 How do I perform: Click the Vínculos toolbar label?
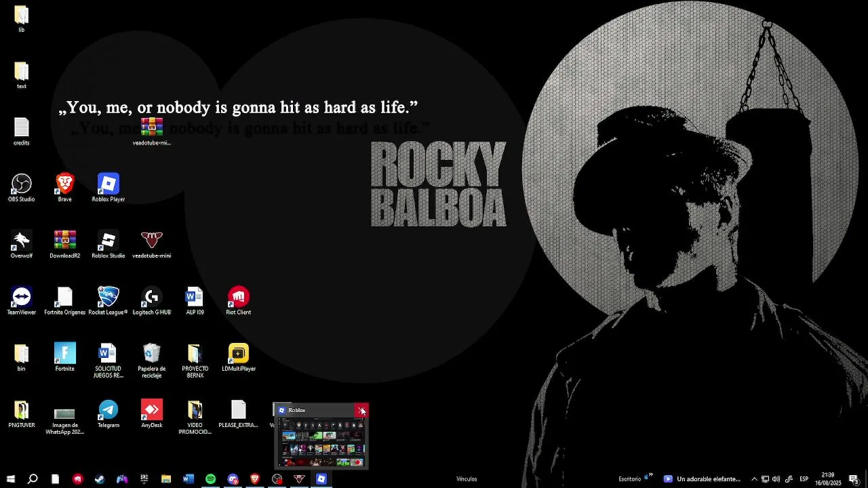467,479
